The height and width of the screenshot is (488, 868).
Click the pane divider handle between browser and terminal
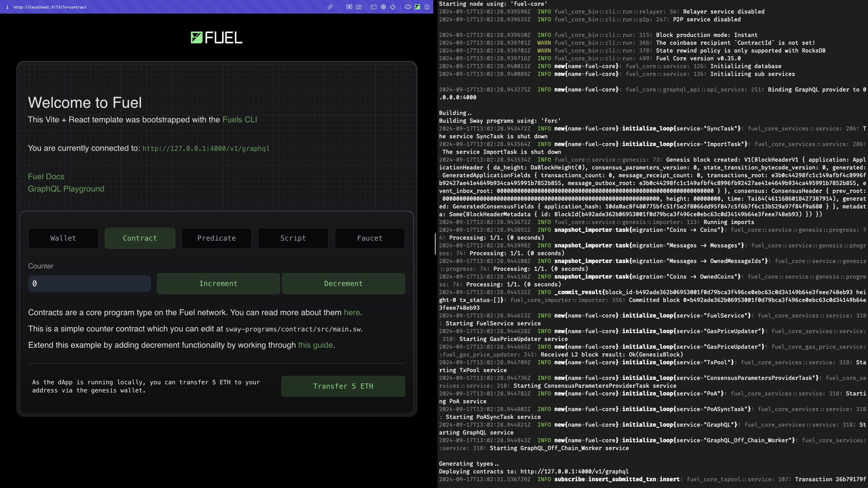[x=435, y=244]
